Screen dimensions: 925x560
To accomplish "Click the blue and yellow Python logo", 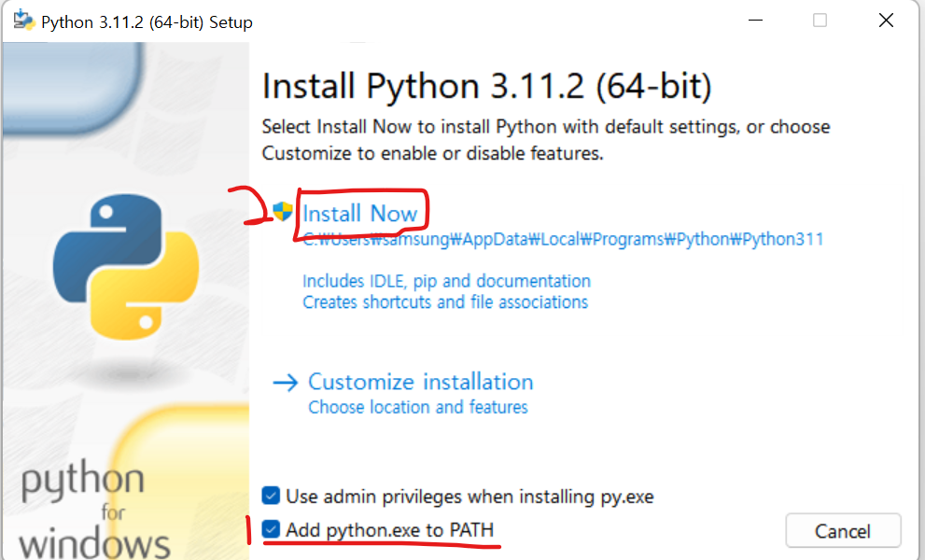I will point(126,267).
